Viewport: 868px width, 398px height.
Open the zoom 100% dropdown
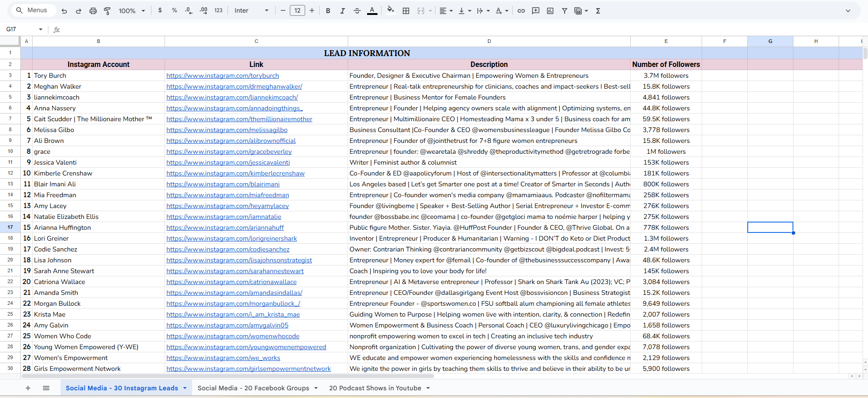pyautogui.click(x=132, y=11)
